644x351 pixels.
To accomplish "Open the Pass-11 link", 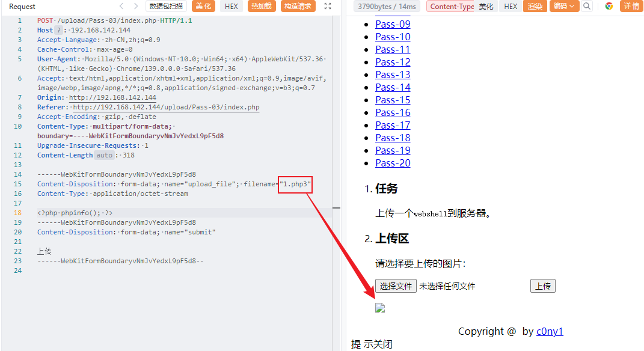I will click(x=393, y=50).
